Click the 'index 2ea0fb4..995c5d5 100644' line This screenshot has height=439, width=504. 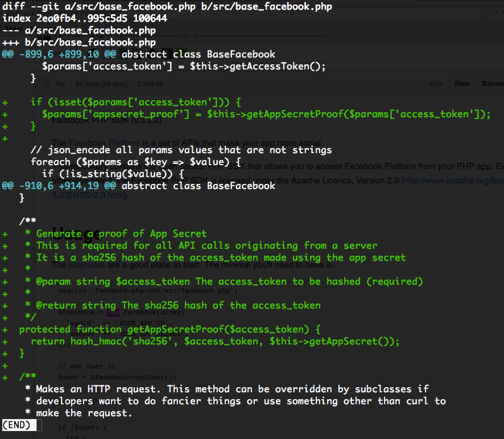click(x=85, y=18)
